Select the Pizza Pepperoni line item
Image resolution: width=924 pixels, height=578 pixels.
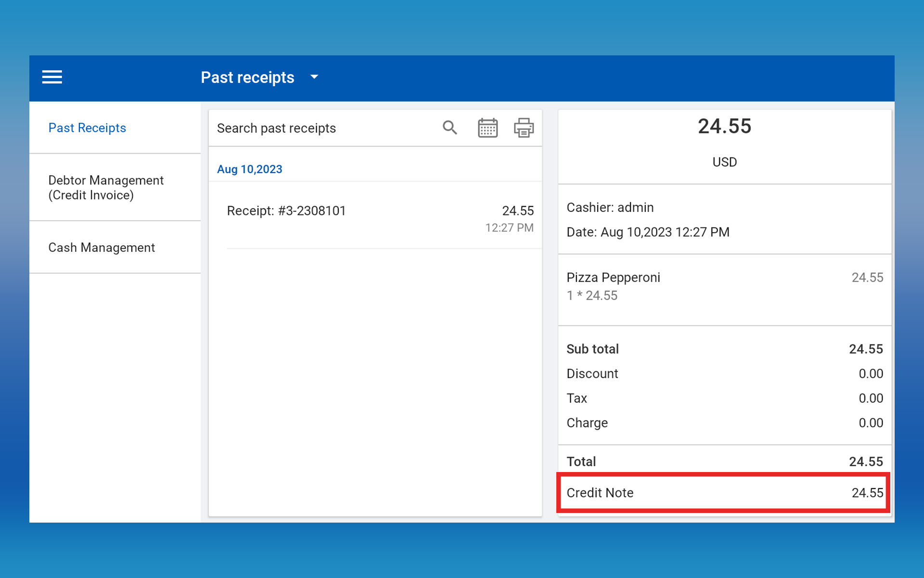pos(613,277)
